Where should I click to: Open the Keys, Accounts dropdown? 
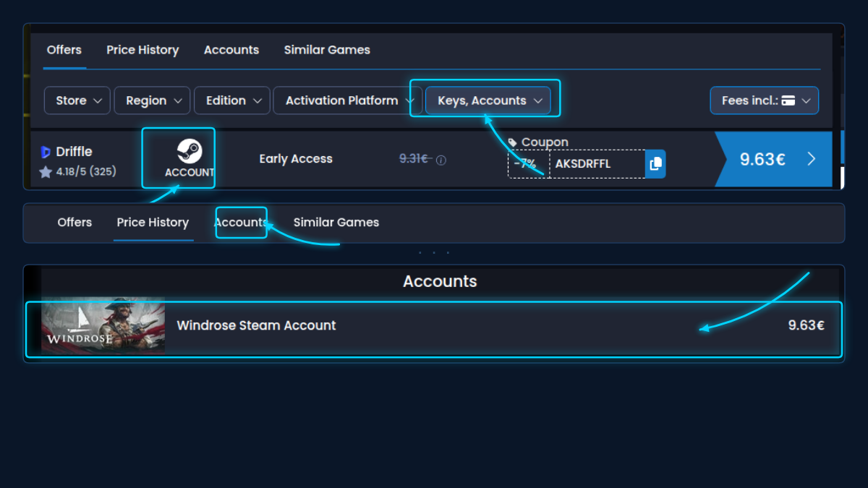point(488,100)
